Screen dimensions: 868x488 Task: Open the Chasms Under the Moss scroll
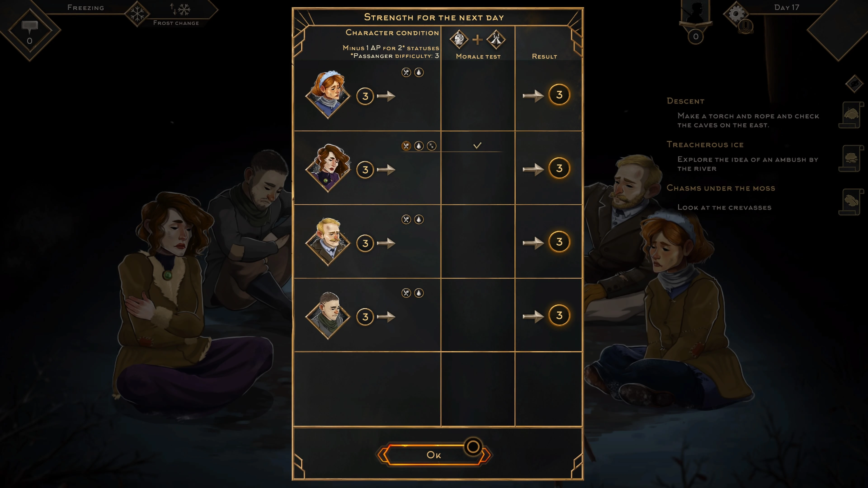pyautogui.click(x=851, y=202)
